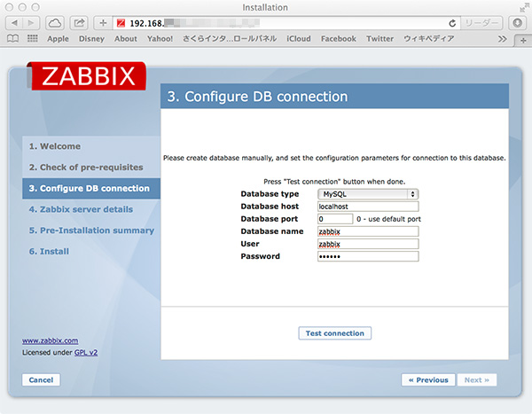Click the Share icon in toolbar
The height and width of the screenshot is (414, 532).
click(79, 22)
